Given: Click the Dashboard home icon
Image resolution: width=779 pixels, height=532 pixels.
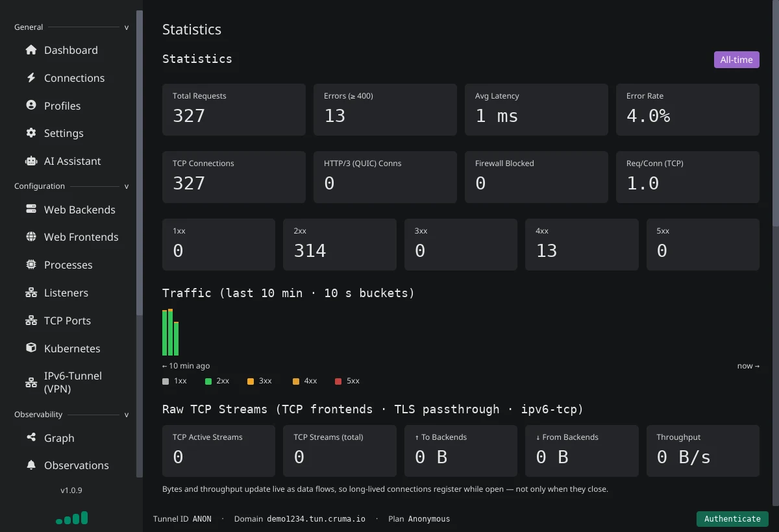Looking at the screenshot, I should 31,50.
